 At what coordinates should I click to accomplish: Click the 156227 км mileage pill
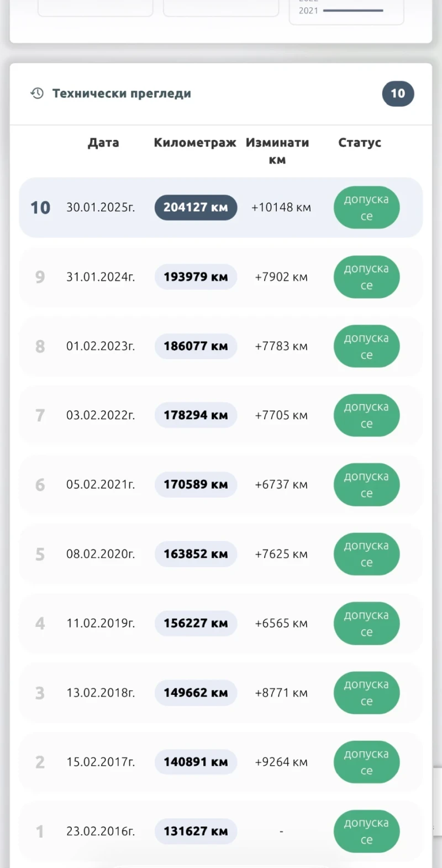[x=196, y=623]
